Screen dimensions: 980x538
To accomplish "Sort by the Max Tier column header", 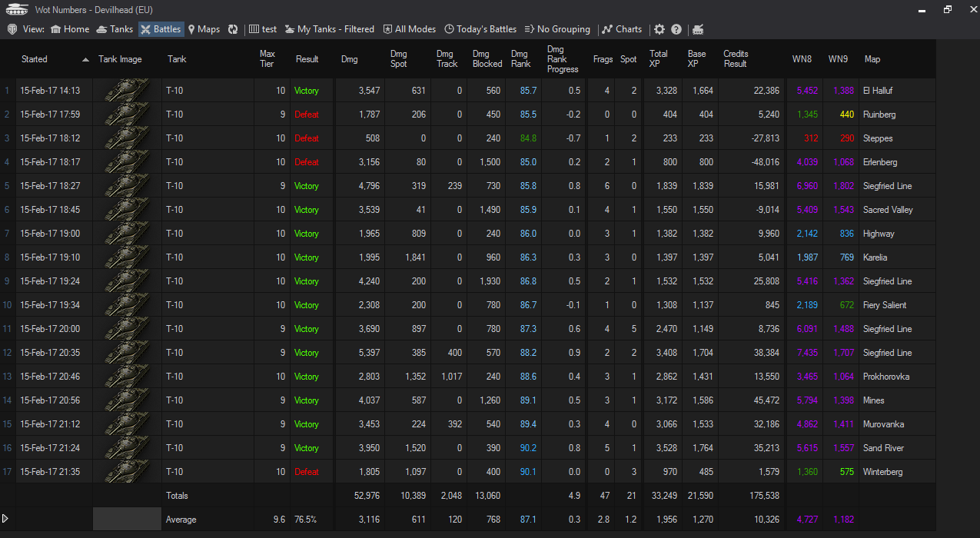I will [272, 59].
